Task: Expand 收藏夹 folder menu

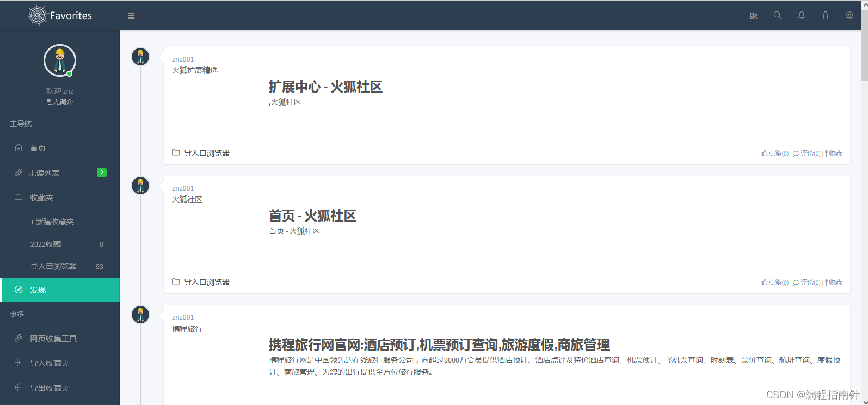Action: click(60, 198)
